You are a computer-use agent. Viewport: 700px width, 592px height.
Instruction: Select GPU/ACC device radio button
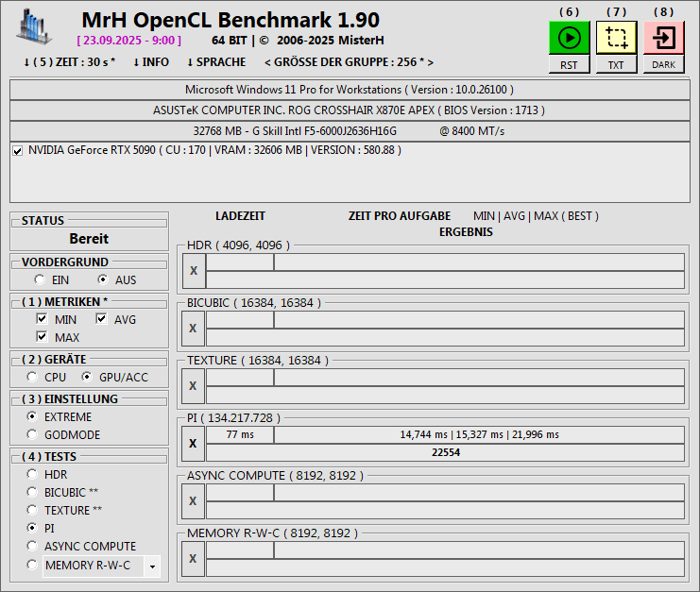point(87,377)
